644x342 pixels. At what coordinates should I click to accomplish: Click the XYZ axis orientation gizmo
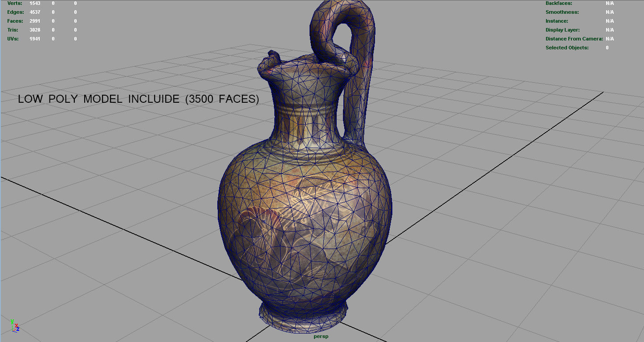click(x=14, y=325)
